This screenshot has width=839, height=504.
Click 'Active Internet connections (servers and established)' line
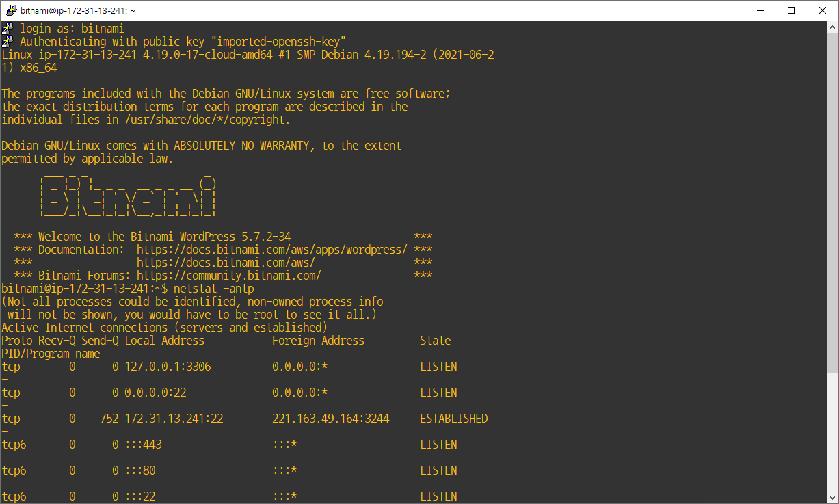(165, 328)
